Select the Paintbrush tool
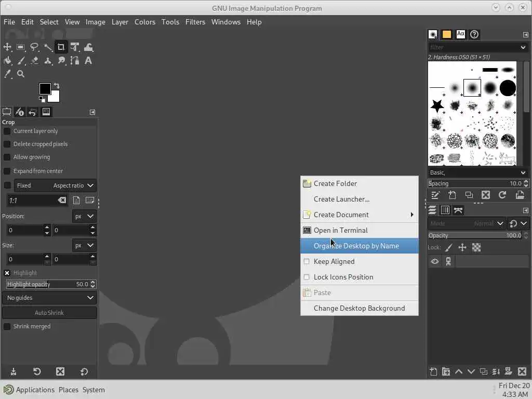Image resolution: width=532 pixels, height=399 pixels. [x=21, y=61]
